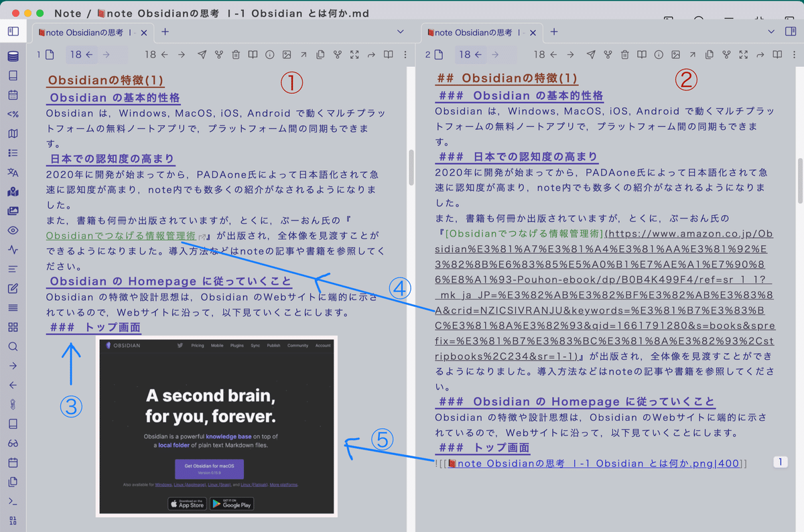Open the search magnifier in left ribbon

(x=13, y=347)
